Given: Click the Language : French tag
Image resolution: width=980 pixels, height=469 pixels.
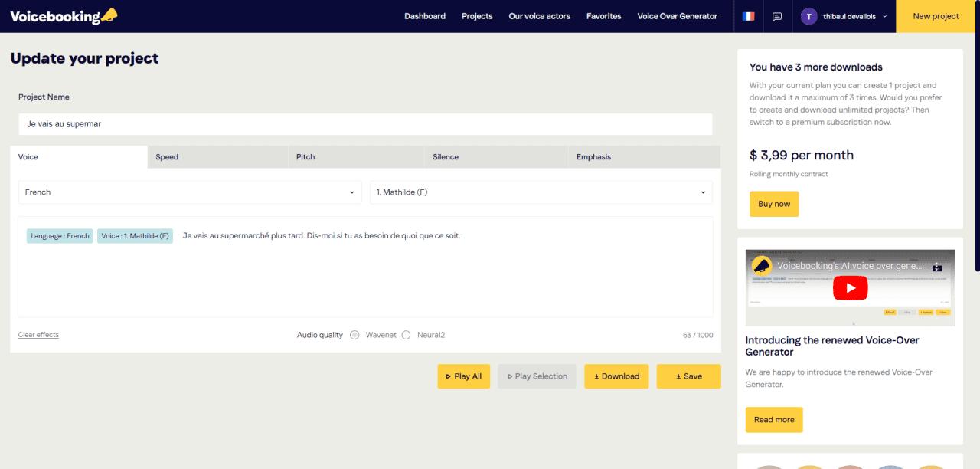Looking at the screenshot, I should coord(60,236).
